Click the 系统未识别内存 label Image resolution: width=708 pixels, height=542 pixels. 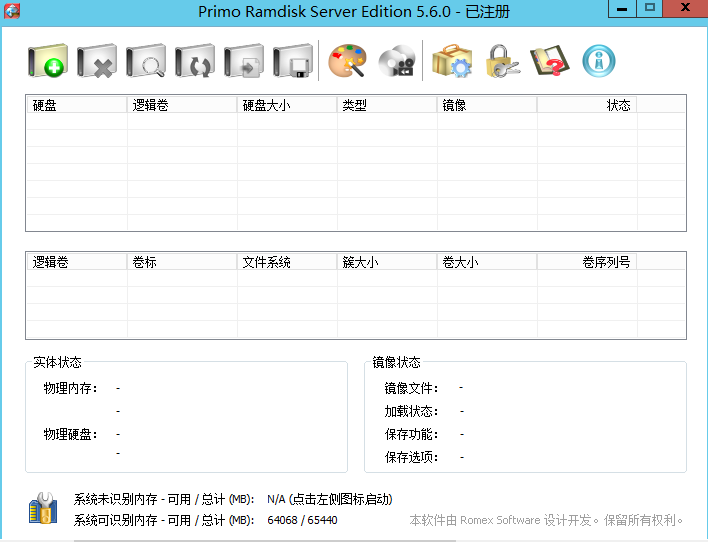point(163,499)
